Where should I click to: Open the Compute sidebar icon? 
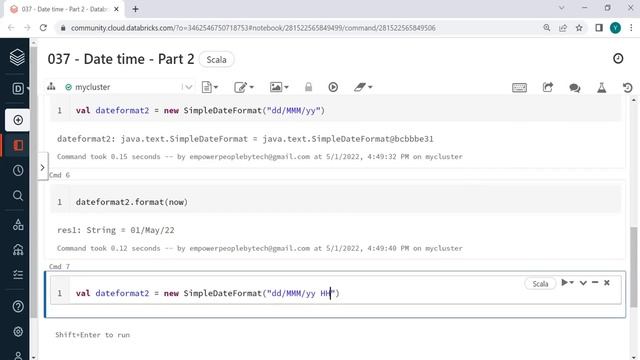[18, 249]
